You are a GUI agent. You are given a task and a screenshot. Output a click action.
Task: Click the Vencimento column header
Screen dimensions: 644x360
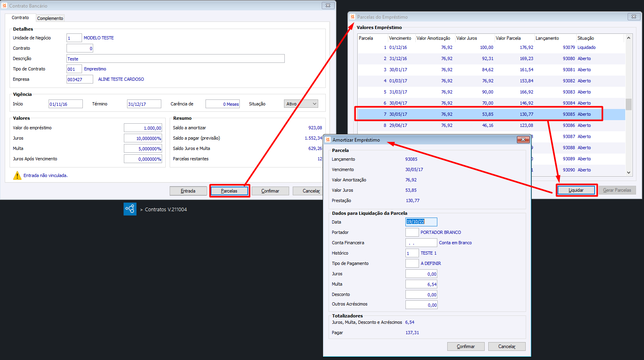[401, 38]
